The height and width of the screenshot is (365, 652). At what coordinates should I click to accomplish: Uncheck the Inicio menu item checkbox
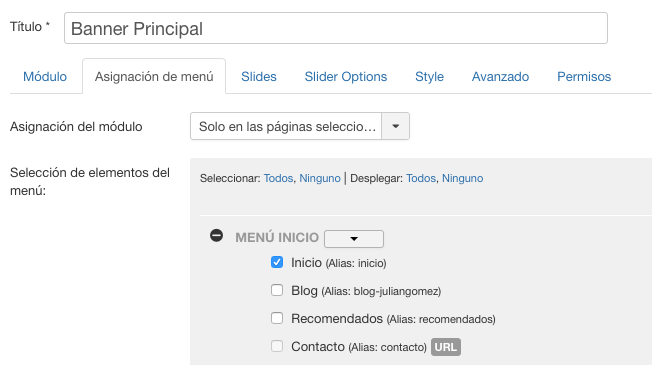pyautogui.click(x=277, y=262)
